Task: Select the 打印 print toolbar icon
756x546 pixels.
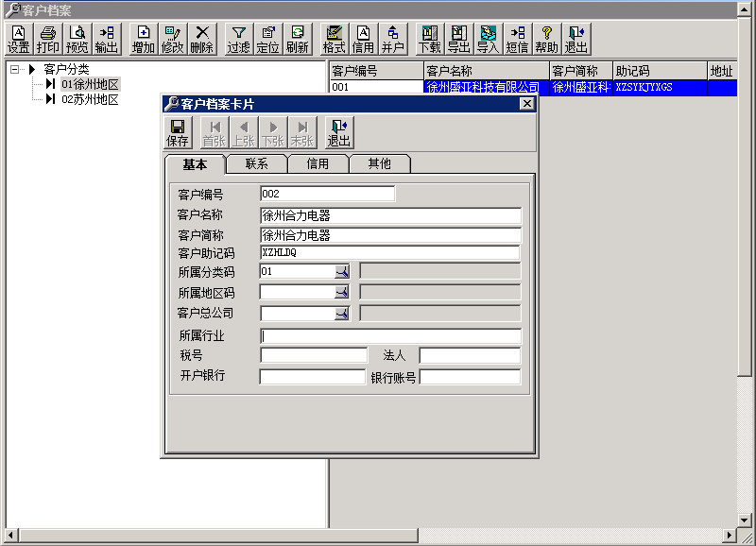Action: [x=48, y=39]
